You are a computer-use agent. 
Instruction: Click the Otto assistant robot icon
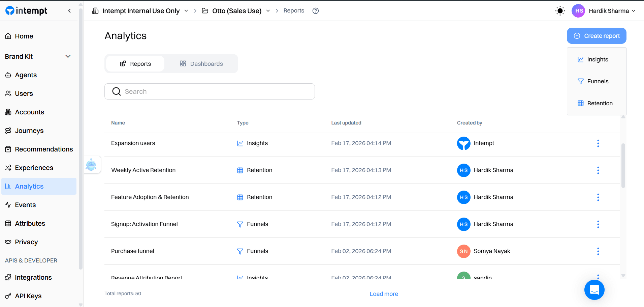(92, 164)
